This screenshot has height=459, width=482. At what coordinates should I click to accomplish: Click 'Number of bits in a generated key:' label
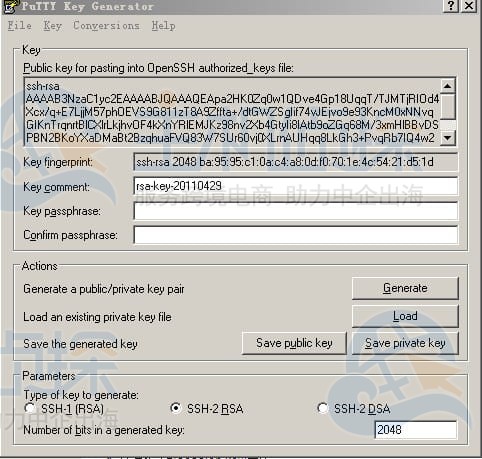pos(104,430)
